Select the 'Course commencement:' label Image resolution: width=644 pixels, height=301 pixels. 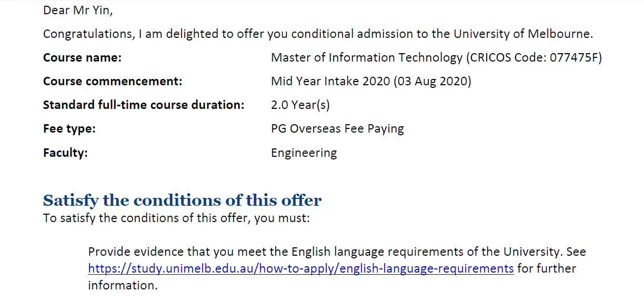click(113, 82)
